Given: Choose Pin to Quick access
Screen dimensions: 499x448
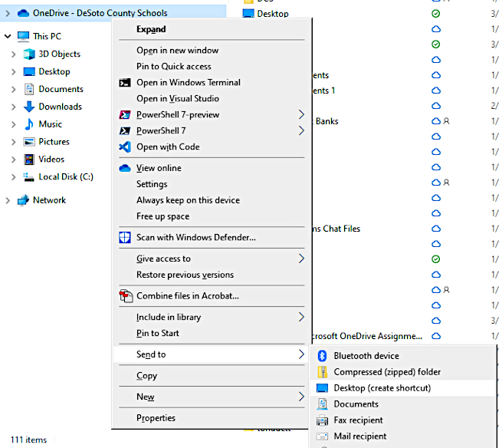Looking at the screenshot, I should 212,67.
